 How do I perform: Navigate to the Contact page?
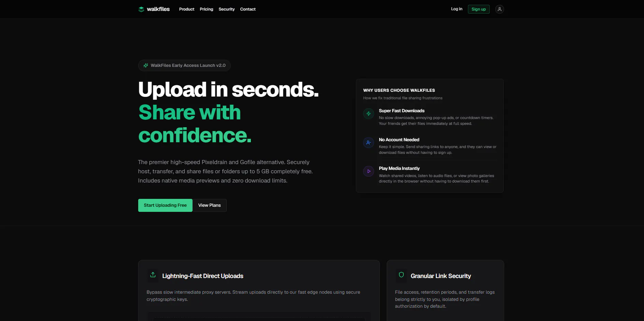click(x=248, y=9)
